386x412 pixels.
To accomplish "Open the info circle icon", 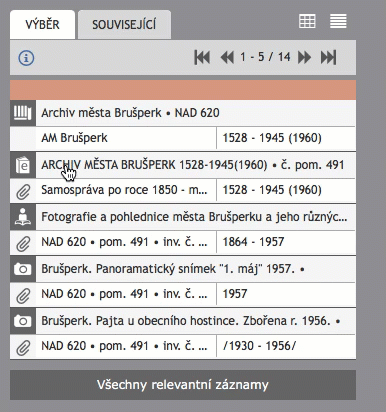I will pyautogui.click(x=26, y=58).
